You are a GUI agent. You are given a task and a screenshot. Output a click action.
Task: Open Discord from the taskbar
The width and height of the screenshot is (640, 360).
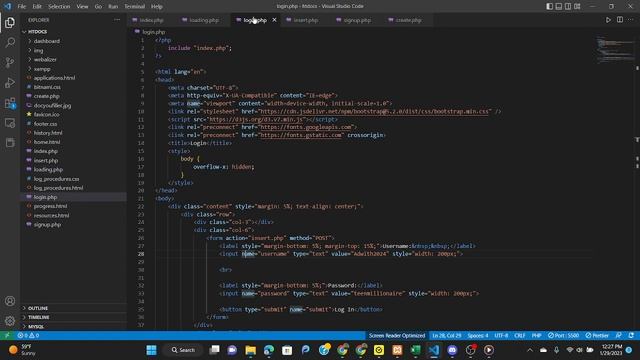(x=452, y=350)
